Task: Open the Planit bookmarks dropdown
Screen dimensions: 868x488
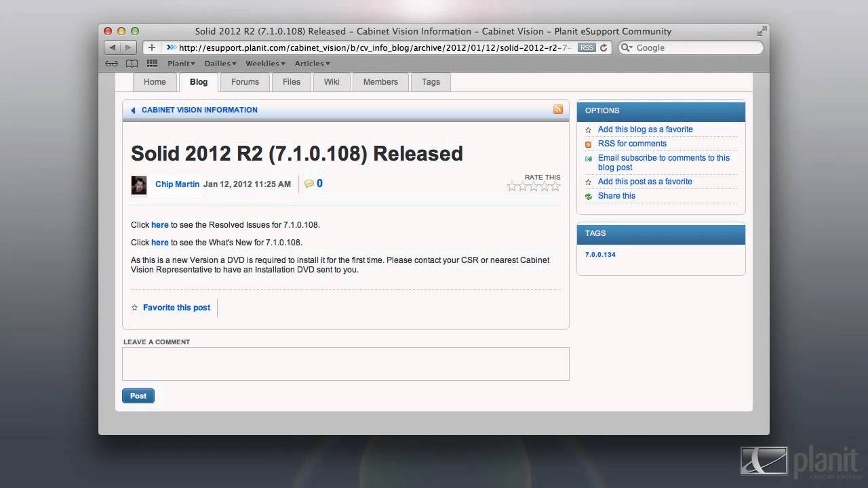Action: [x=181, y=64]
